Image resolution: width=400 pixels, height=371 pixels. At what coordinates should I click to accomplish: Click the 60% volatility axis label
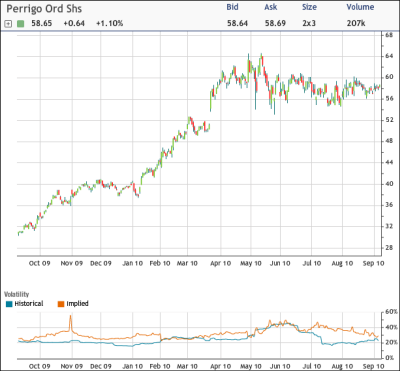point(391,312)
